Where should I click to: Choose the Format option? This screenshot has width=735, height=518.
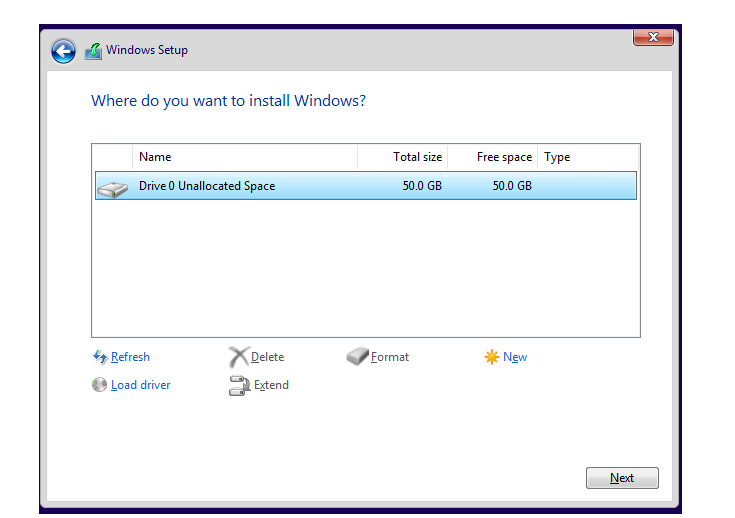coord(390,357)
